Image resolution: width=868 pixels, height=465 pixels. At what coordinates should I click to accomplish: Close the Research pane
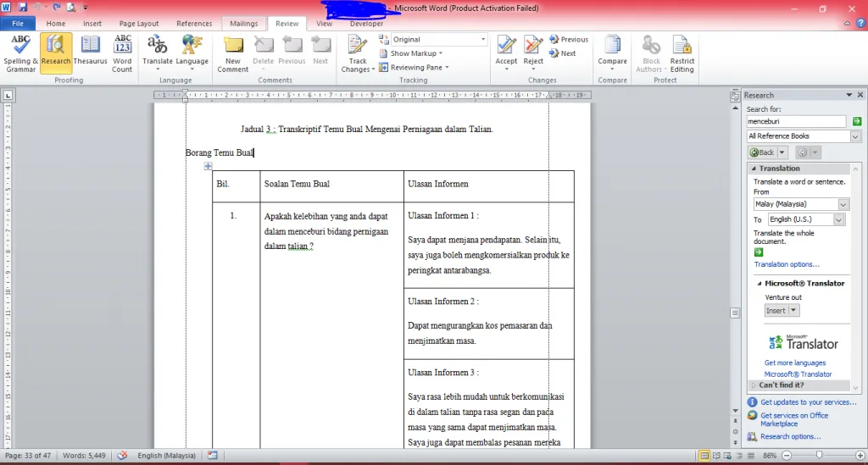pos(860,95)
